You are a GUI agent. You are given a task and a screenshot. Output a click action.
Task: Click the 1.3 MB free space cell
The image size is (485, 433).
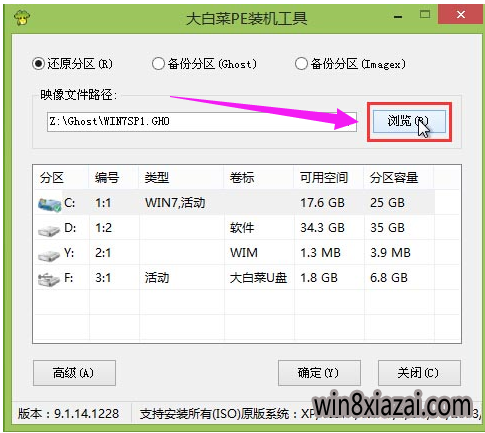point(320,253)
